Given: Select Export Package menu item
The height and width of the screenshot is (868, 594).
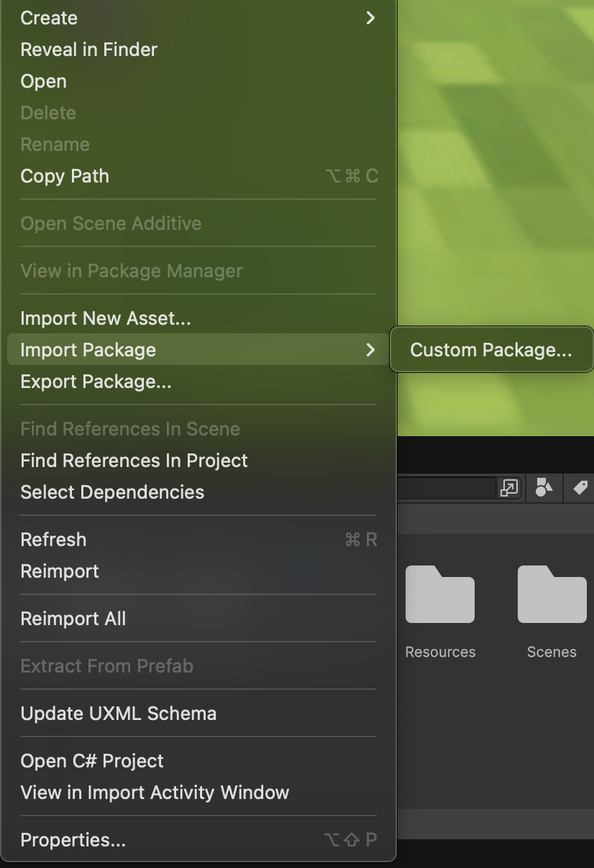Looking at the screenshot, I should 96,382.
